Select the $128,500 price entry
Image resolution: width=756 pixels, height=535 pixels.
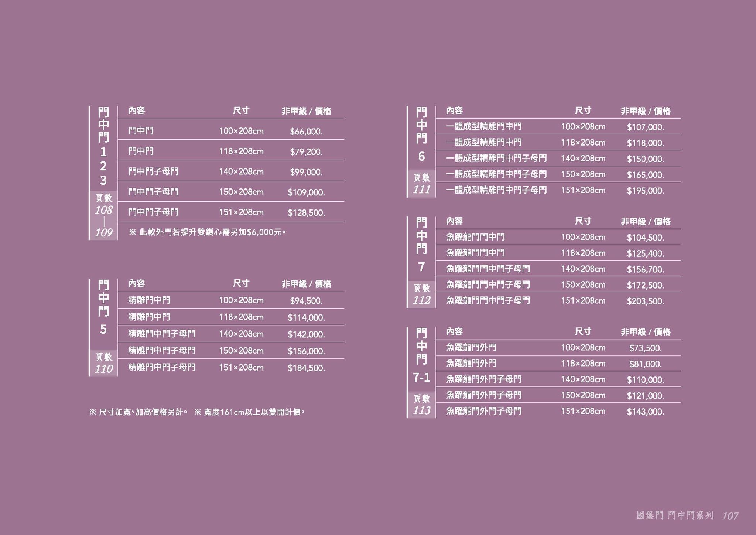(x=306, y=213)
